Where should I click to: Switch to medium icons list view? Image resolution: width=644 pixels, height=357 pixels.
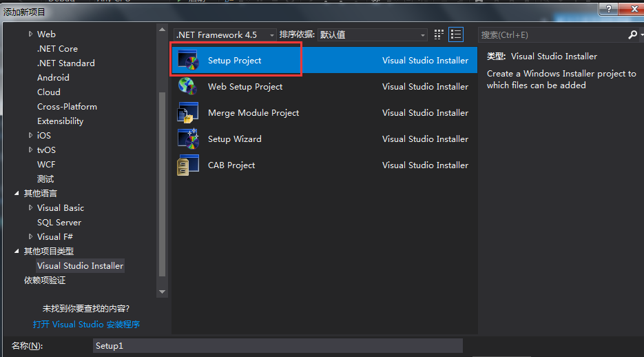point(456,34)
